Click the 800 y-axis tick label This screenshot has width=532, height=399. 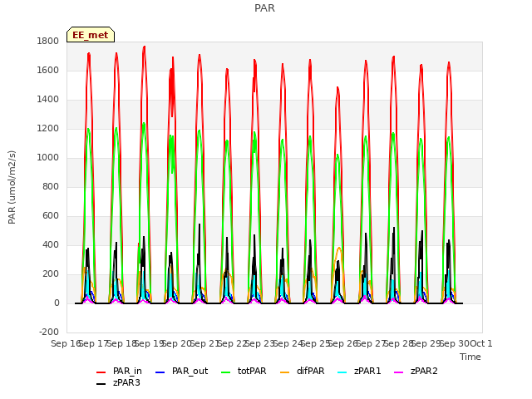coord(51,187)
